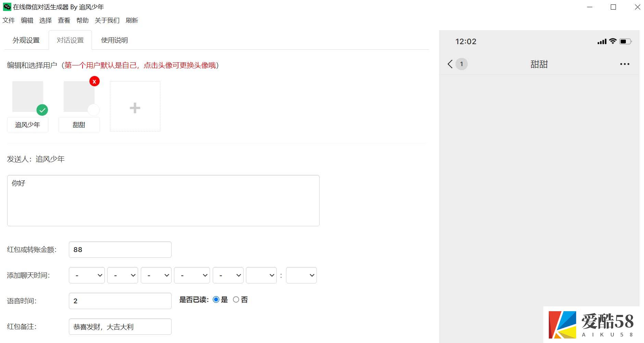Click the 刷新 menu item
This screenshot has height=343, width=644.
click(x=132, y=20)
